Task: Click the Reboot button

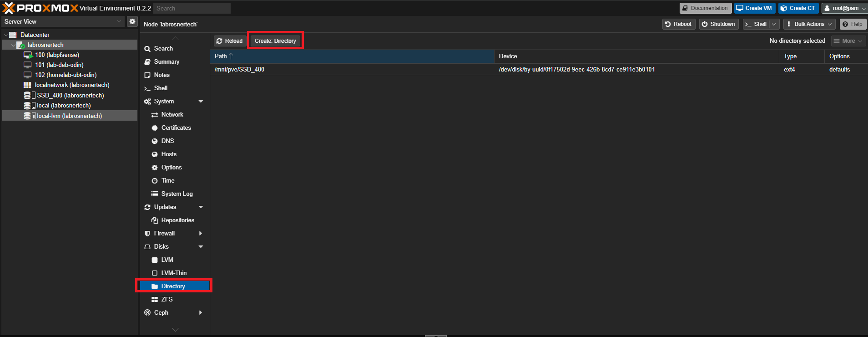Action: tap(679, 24)
